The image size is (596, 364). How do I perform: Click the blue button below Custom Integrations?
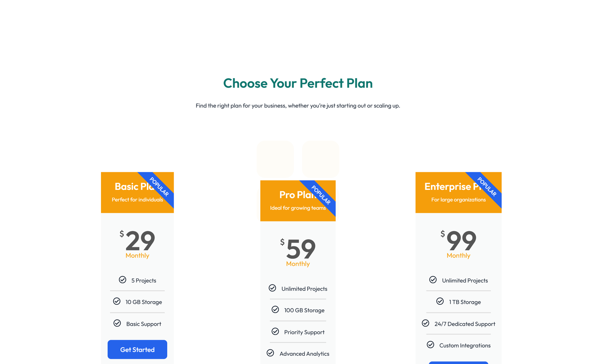click(458, 362)
